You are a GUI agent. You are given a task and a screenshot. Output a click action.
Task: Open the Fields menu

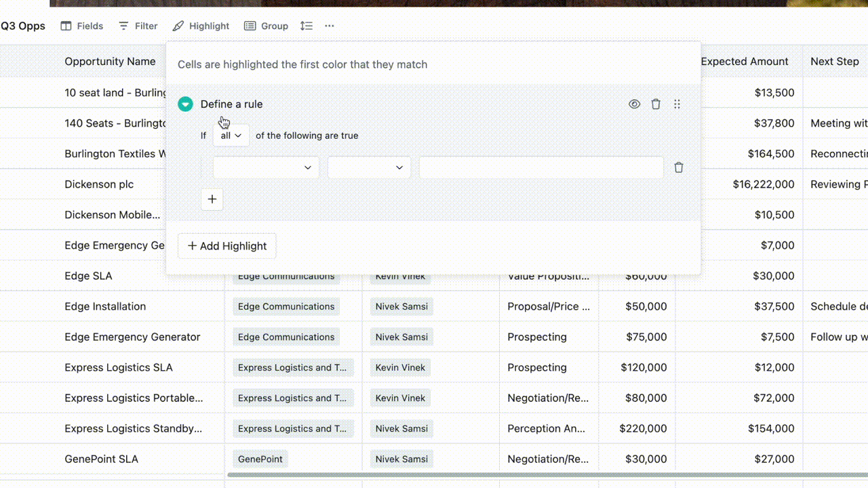point(81,26)
